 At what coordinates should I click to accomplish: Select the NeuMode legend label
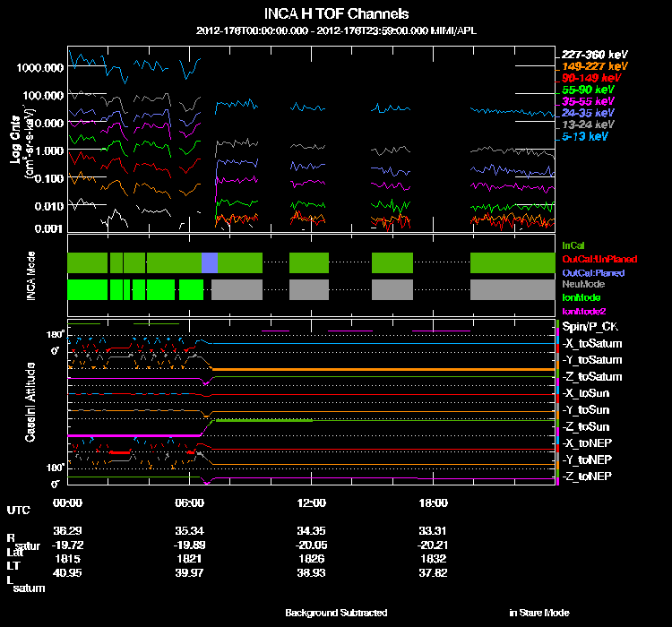(x=583, y=284)
